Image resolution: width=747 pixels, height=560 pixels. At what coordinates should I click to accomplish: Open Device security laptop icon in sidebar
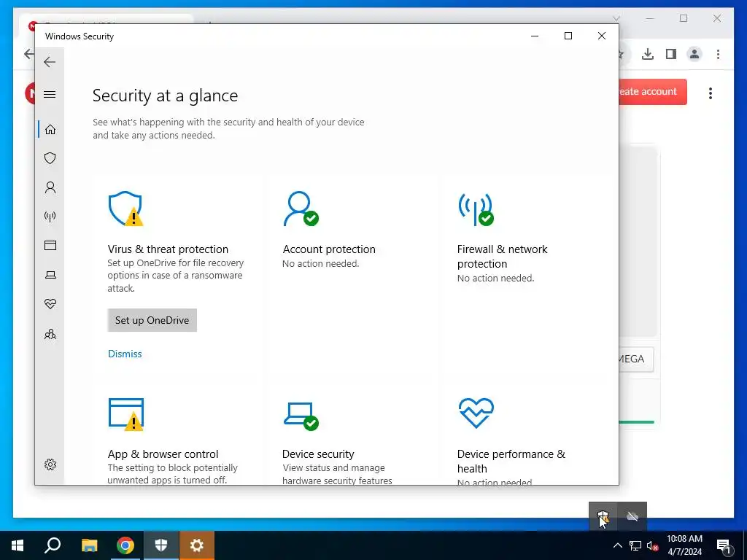50,275
